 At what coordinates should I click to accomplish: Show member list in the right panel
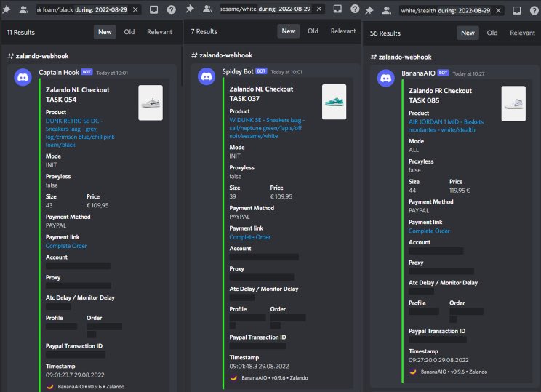click(x=386, y=10)
